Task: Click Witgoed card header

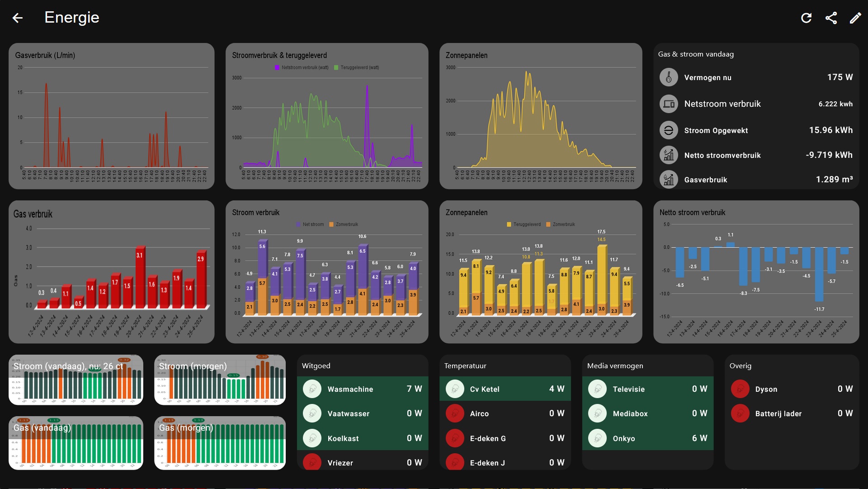Action: 316,366
